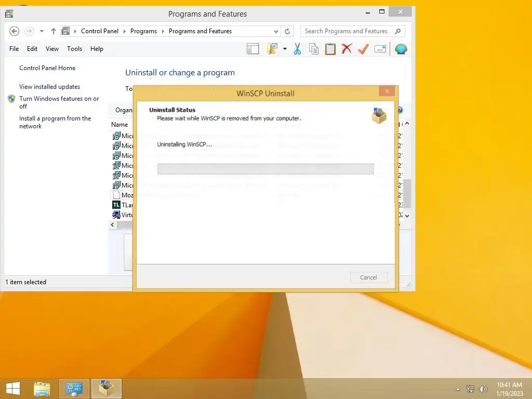532x399 pixels.
Task: Click the orange checkmark toolbar icon
Action: point(363,49)
